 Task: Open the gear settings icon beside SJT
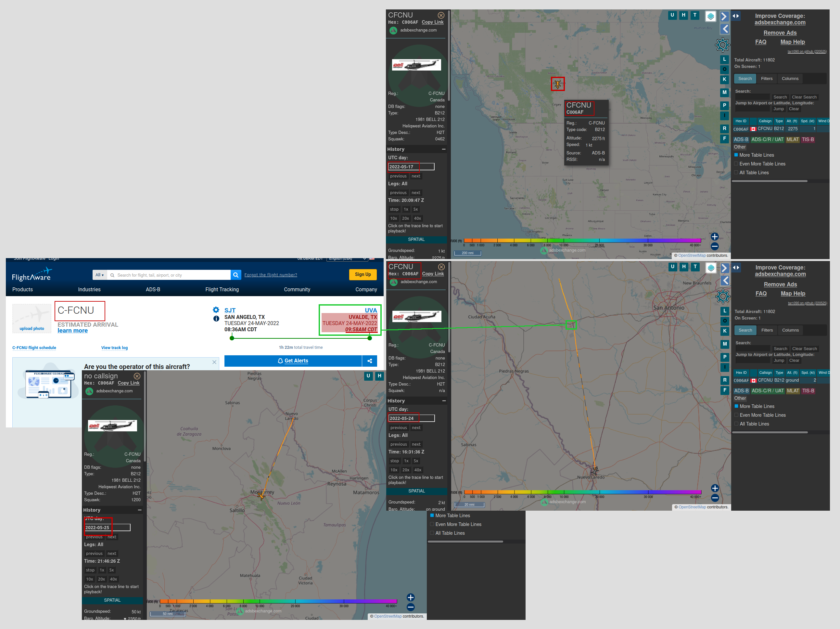pyautogui.click(x=216, y=310)
